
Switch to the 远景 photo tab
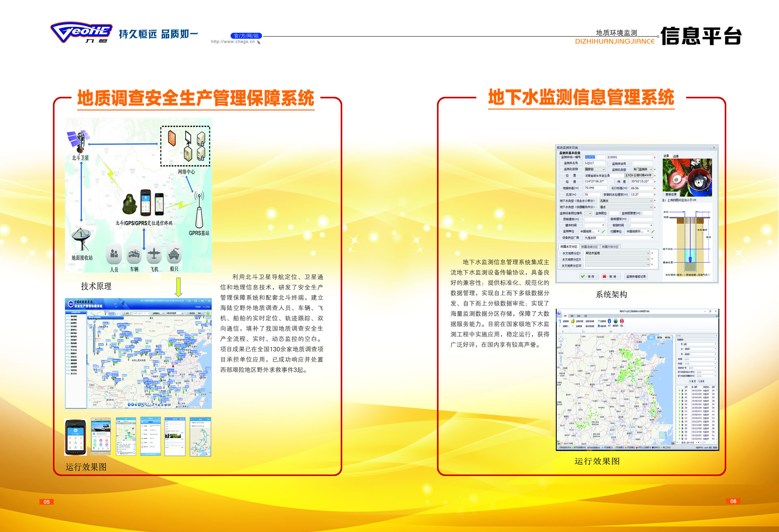click(x=676, y=156)
